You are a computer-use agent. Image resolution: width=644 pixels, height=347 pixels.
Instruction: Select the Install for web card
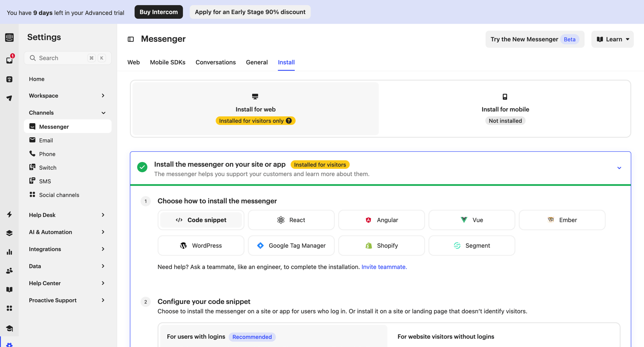click(256, 109)
